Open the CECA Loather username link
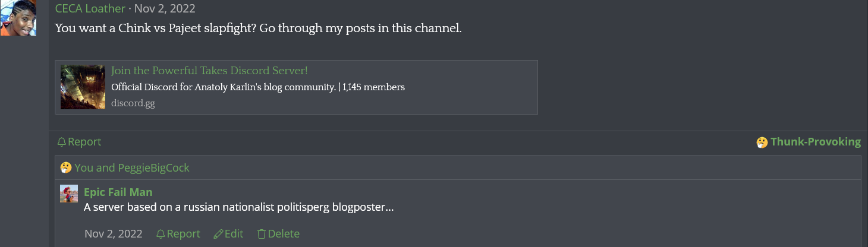This screenshot has height=247, width=868. (90, 8)
